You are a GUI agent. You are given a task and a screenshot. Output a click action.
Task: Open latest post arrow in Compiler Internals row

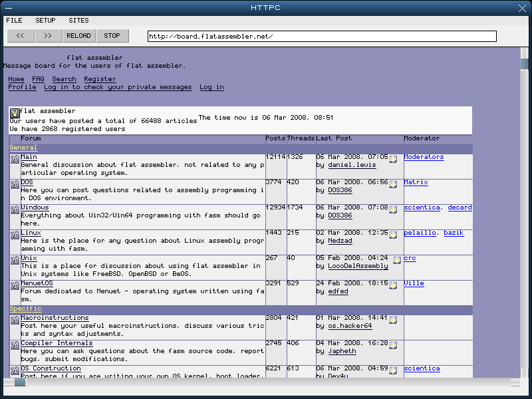coord(393,345)
